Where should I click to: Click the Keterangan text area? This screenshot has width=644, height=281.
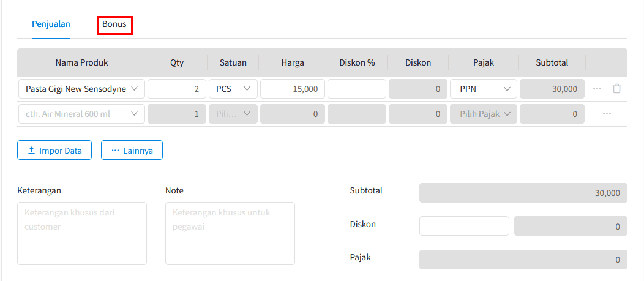pos(82,233)
